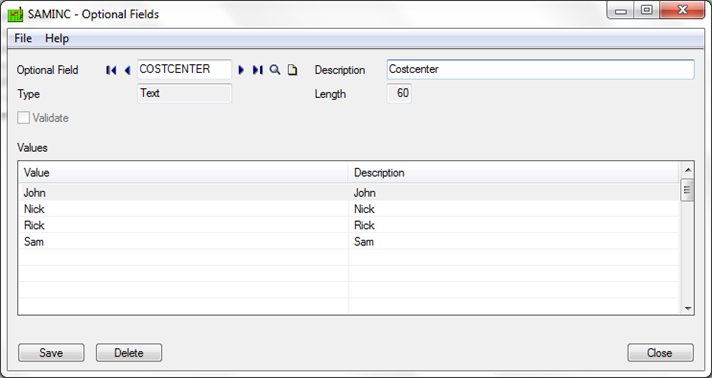Screen dimensions: 712x378
Task: Toggle the Validate checkbox
Action: click(24, 118)
